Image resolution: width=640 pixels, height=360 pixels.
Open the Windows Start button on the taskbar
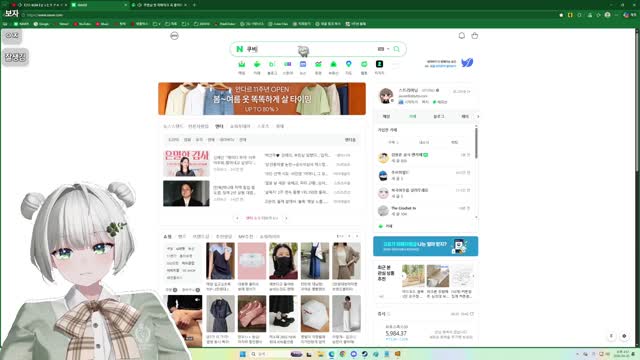point(242,354)
